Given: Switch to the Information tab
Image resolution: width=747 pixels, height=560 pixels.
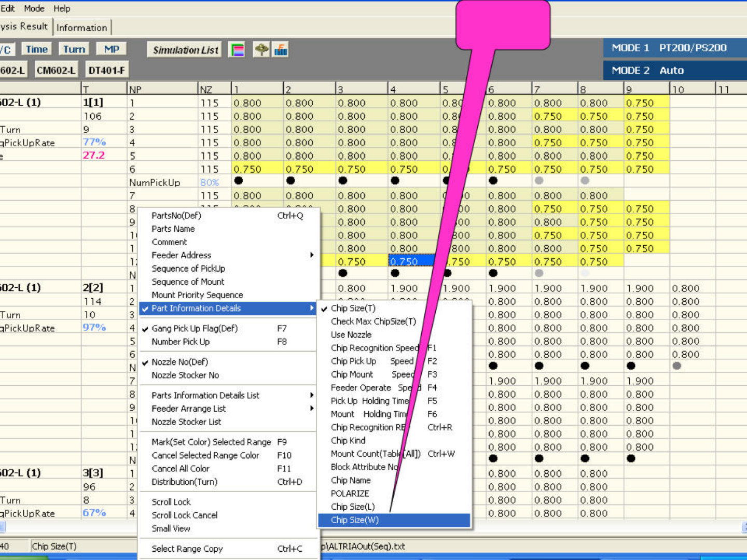Looking at the screenshot, I should point(82,27).
